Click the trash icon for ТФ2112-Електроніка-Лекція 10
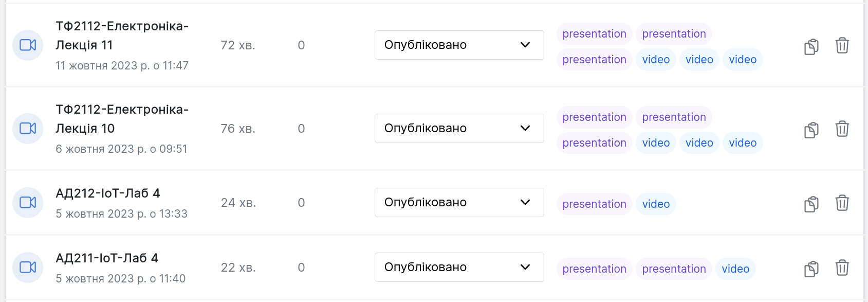The width and height of the screenshot is (868, 302). (842, 129)
